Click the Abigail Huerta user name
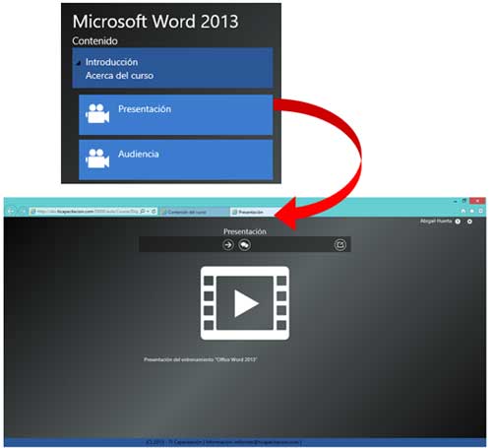 (436, 222)
